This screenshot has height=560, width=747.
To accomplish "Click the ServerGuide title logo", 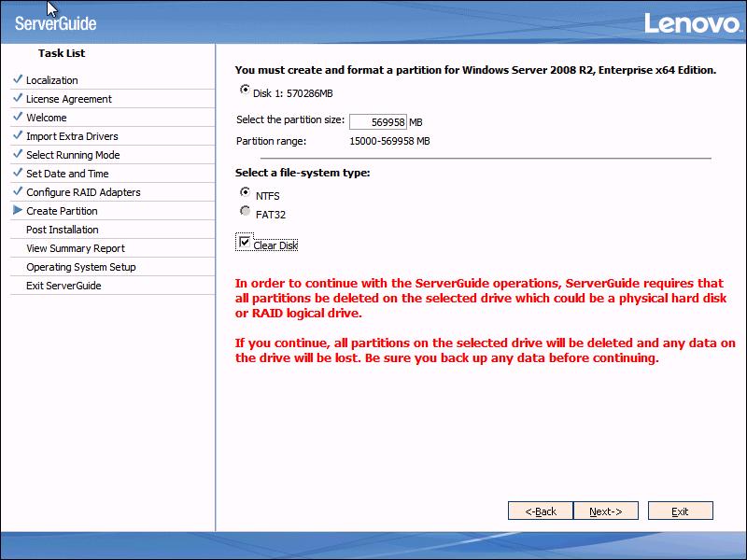I will point(56,23).
